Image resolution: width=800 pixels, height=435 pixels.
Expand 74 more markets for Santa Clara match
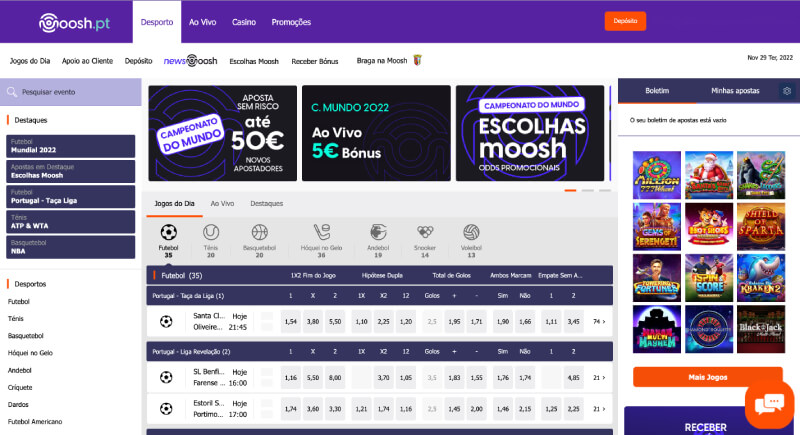[x=599, y=322]
